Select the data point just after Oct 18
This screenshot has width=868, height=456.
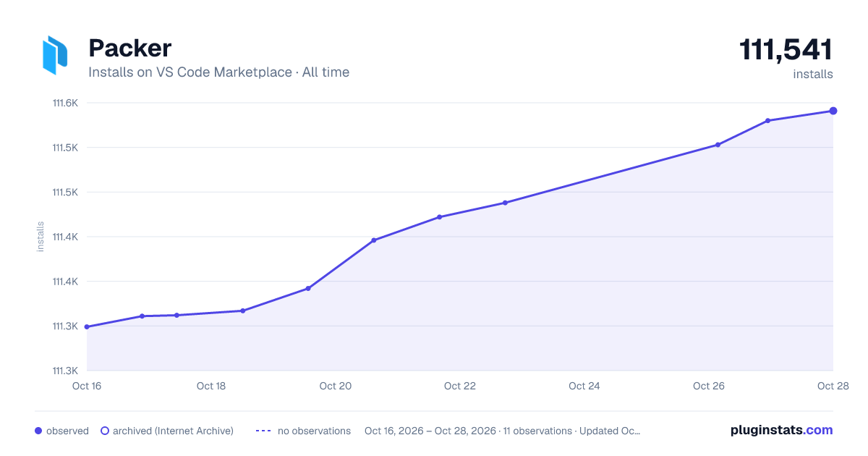pyautogui.click(x=243, y=311)
